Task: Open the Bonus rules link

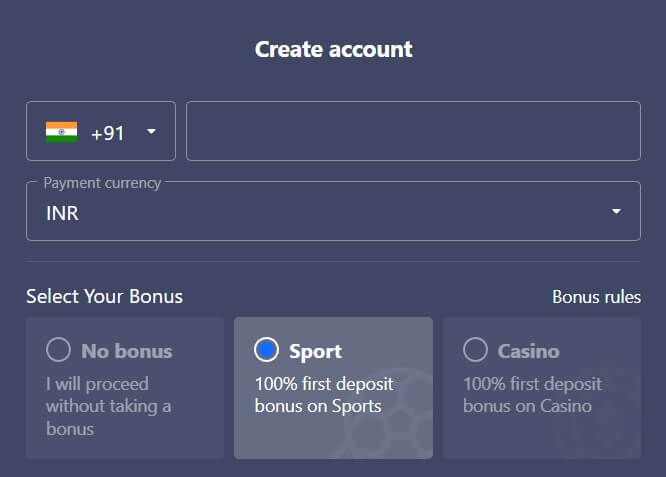Action: [596, 297]
